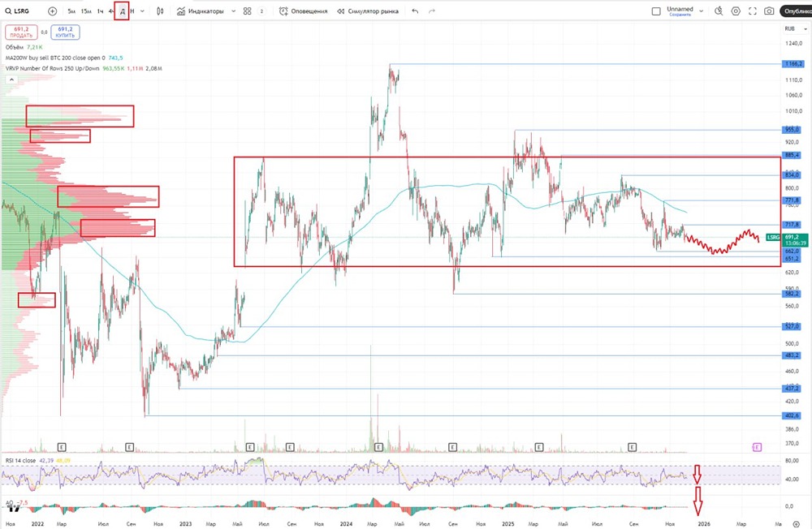The height and width of the screenshot is (529, 812).
Task: Click the Опубликовать publish button
Action: (796, 11)
